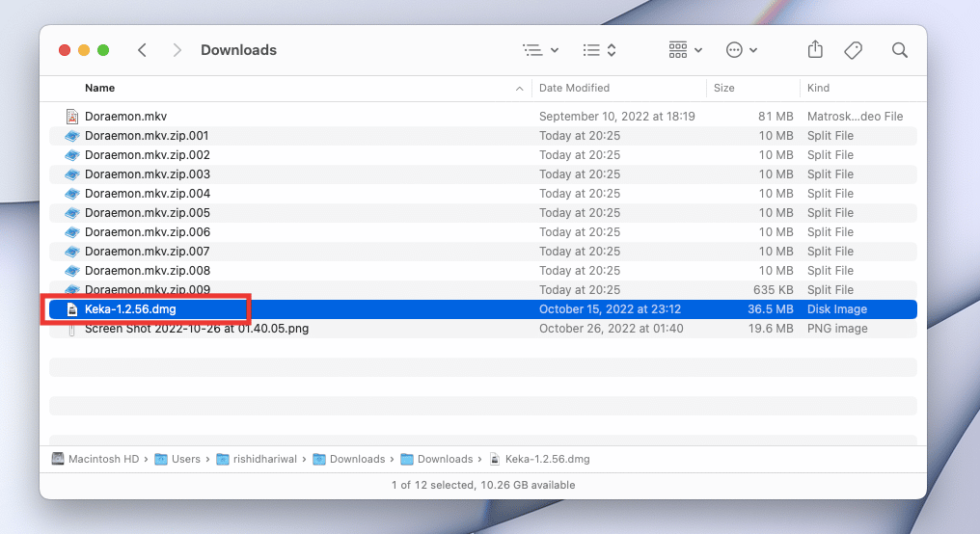Select Doraemon.mkv.zip.001 file icon
Image resolution: width=980 pixels, height=534 pixels.
(72, 136)
